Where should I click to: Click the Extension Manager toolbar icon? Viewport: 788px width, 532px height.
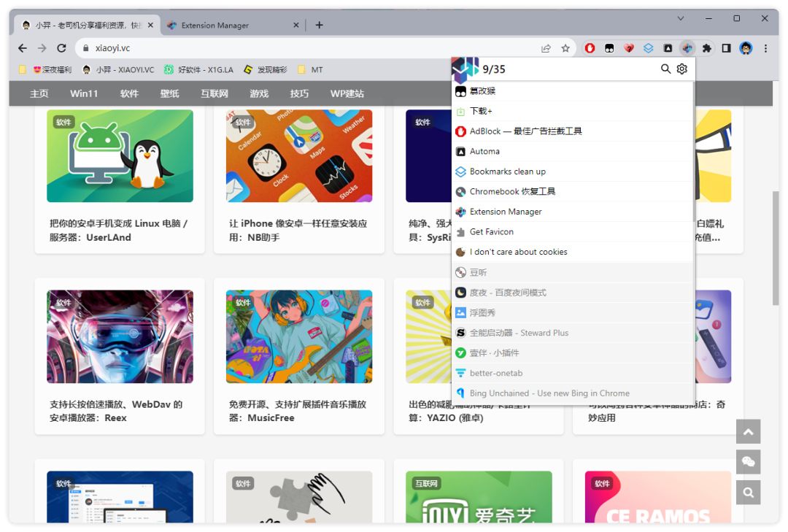pos(687,48)
